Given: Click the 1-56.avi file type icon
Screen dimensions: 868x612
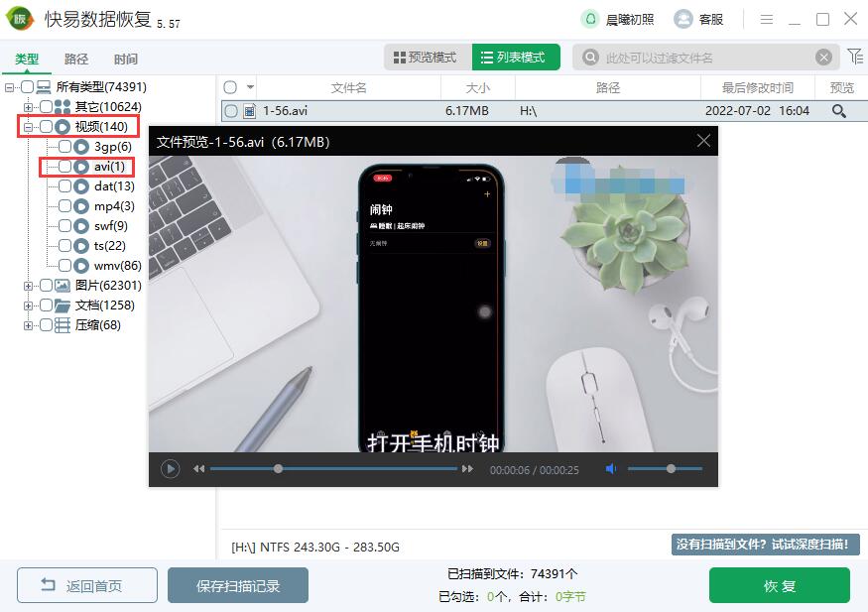Looking at the screenshot, I should tap(250, 111).
